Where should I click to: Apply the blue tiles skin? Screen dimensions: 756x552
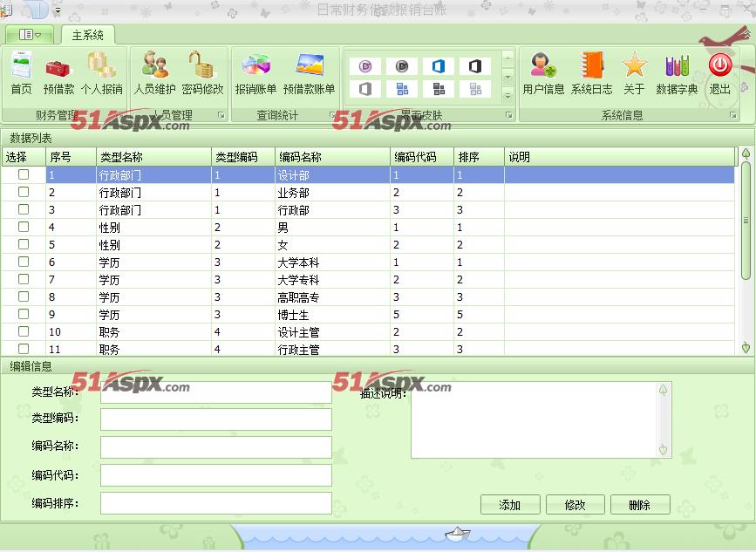pyautogui.click(x=402, y=89)
